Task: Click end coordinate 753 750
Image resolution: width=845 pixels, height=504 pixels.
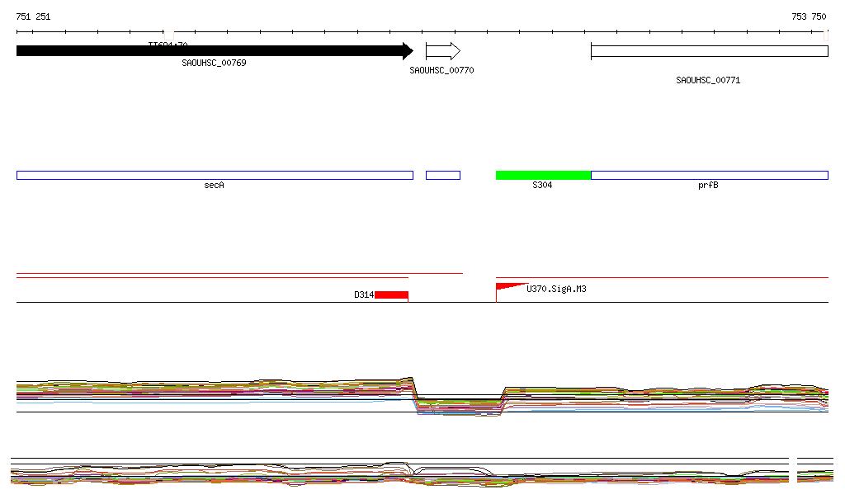Action: (809, 16)
